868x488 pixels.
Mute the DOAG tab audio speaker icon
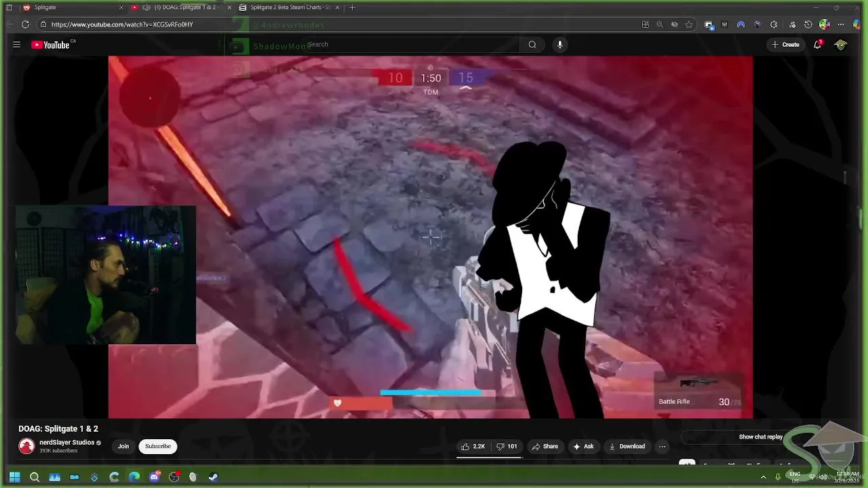click(x=146, y=7)
